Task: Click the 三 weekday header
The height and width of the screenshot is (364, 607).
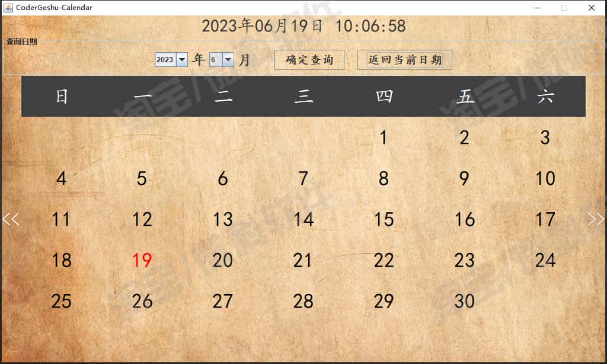Action: pos(303,96)
